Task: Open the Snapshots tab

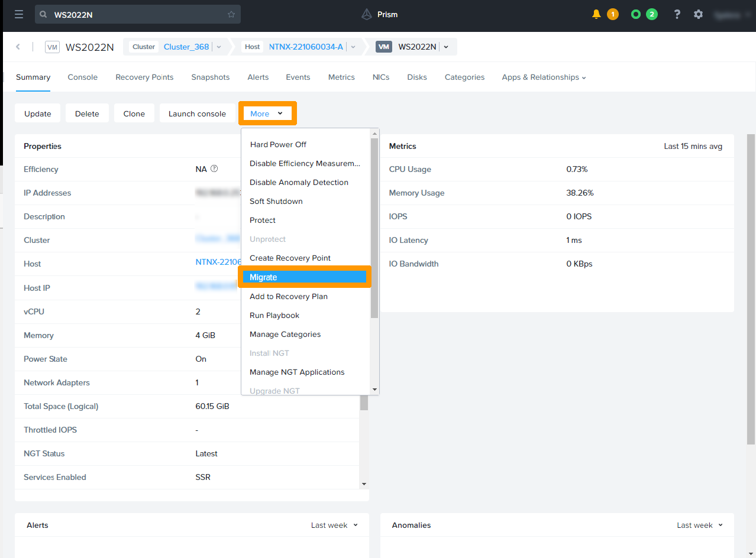Action: point(210,77)
